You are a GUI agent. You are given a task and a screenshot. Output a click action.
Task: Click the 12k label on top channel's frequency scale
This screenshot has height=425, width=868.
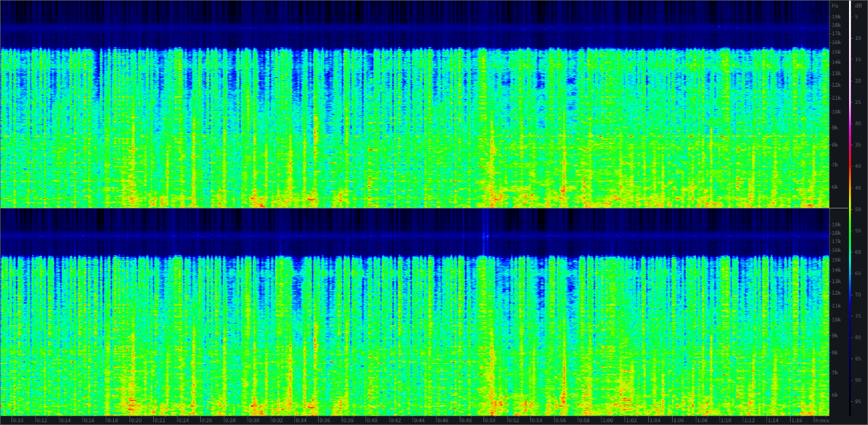(836, 85)
